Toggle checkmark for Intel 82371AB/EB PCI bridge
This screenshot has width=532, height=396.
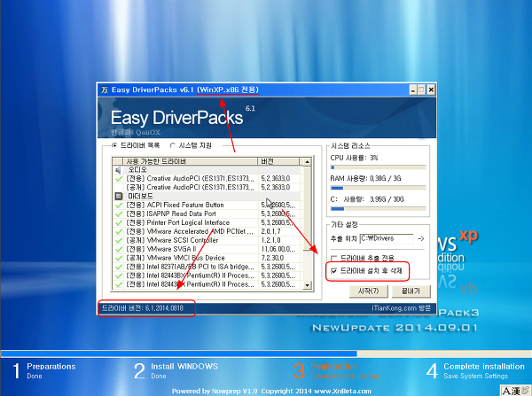point(119,267)
